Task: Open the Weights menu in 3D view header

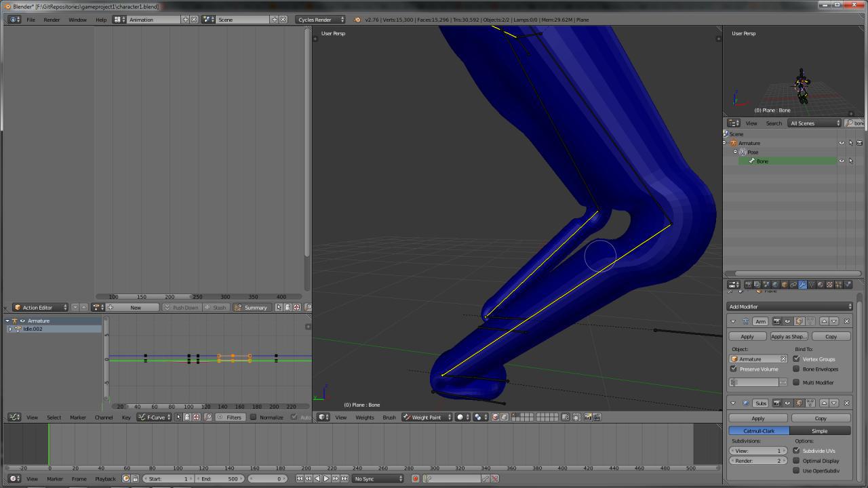Action: click(365, 417)
